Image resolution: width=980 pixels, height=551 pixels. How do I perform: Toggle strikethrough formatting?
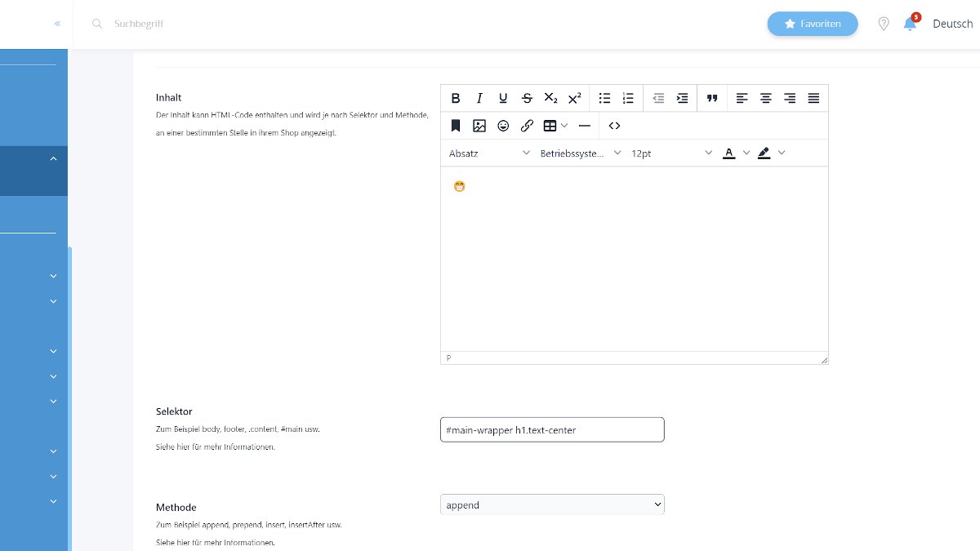pos(527,98)
